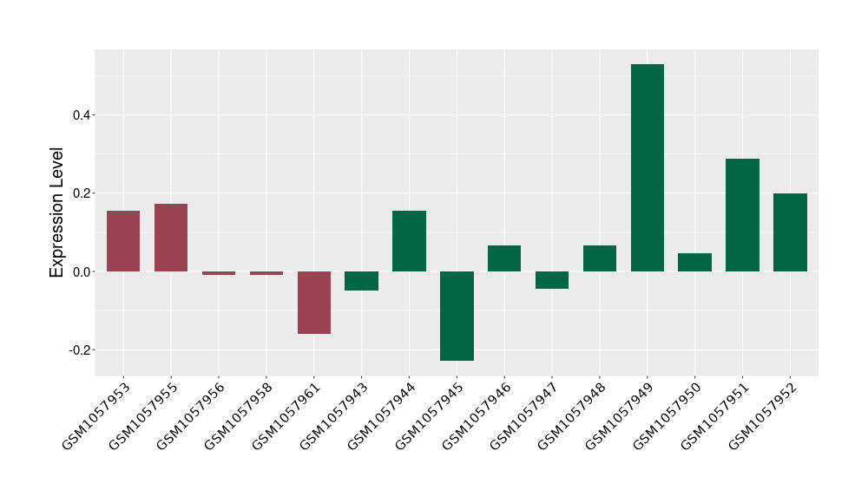Screen dimensions: 868x503
Task: Select the 0.2 y-axis tick label
Action: 82,193
